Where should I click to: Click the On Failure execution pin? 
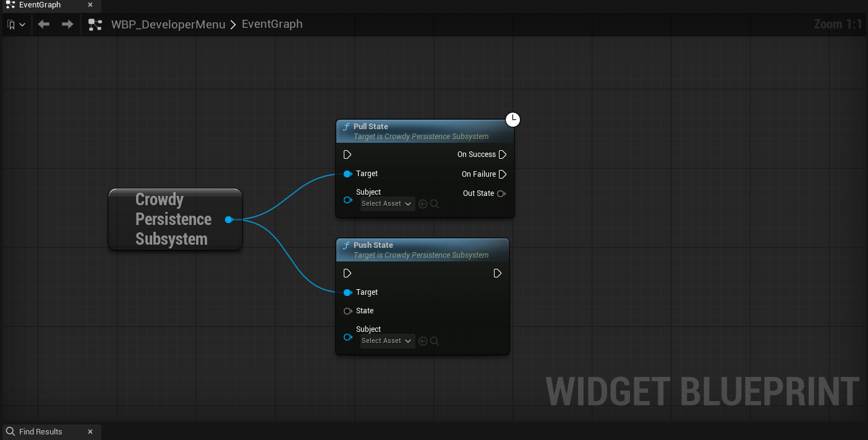503,174
